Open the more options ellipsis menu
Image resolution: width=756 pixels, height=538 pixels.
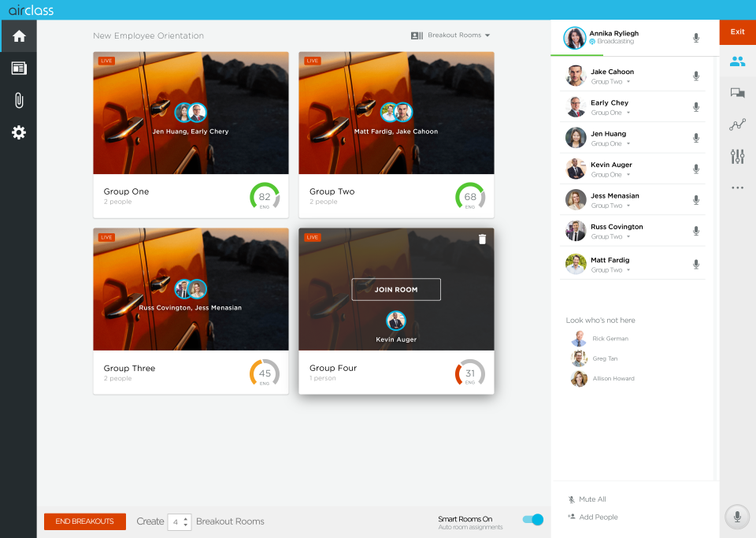[x=737, y=187]
